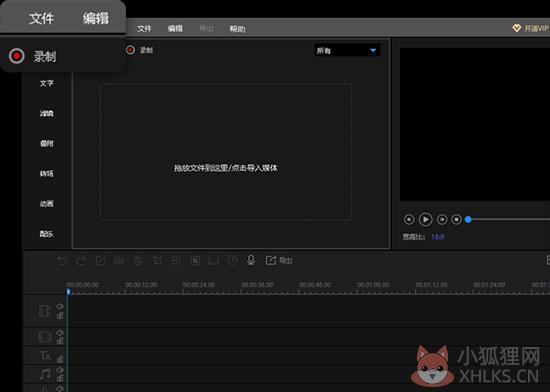The width and height of the screenshot is (550, 392).
Task: Click the 导出 export button
Action: coord(279,261)
